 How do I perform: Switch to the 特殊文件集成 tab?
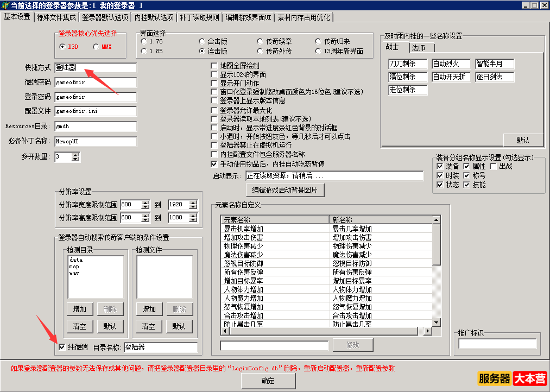57,17
